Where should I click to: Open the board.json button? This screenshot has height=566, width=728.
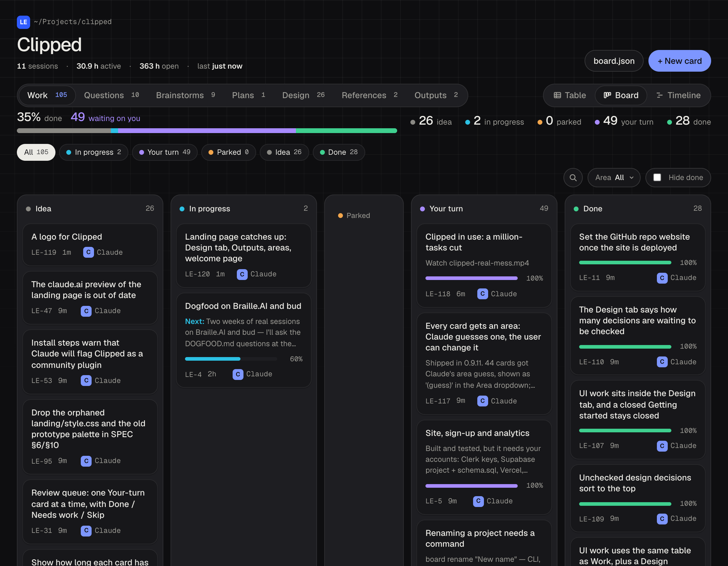[x=614, y=61]
